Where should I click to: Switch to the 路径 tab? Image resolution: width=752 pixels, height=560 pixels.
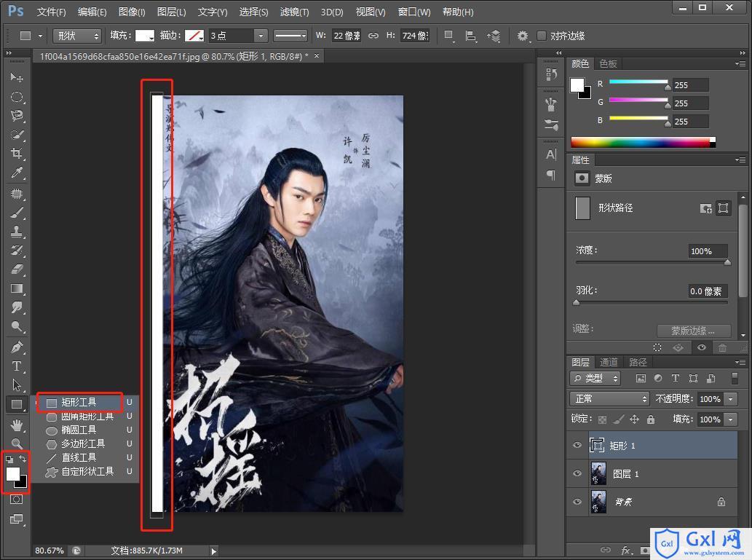pyautogui.click(x=638, y=363)
